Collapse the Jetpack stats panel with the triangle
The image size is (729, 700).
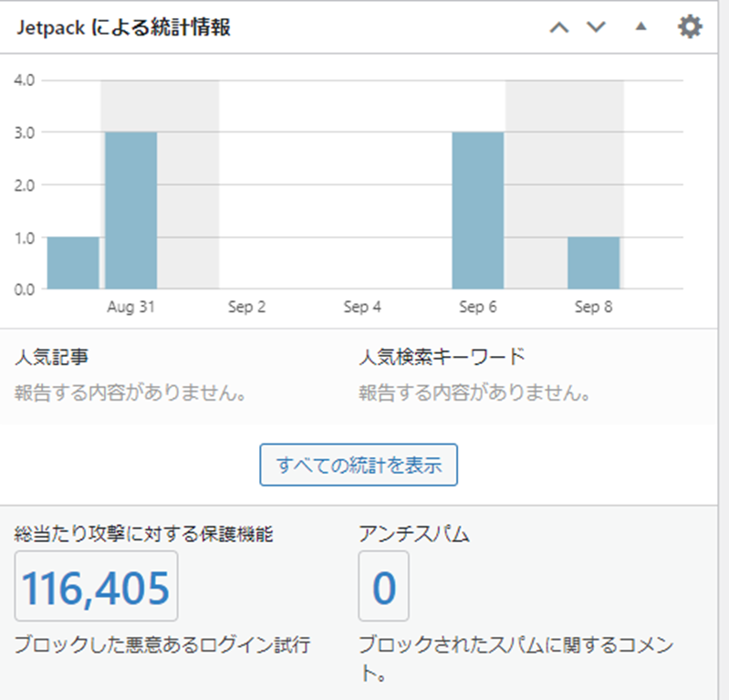point(640,27)
